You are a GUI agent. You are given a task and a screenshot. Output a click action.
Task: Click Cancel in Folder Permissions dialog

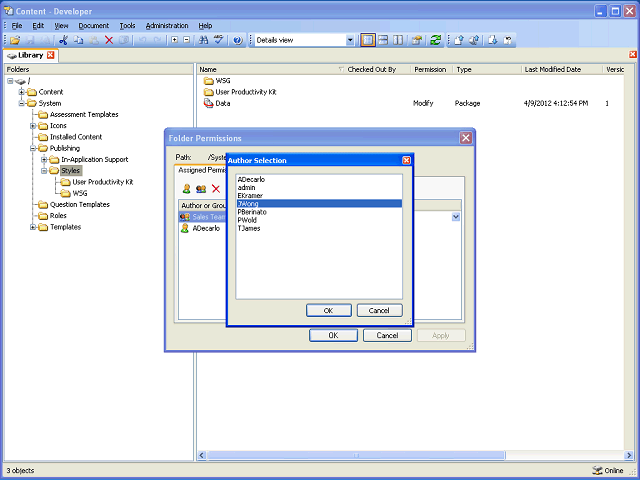(387, 335)
